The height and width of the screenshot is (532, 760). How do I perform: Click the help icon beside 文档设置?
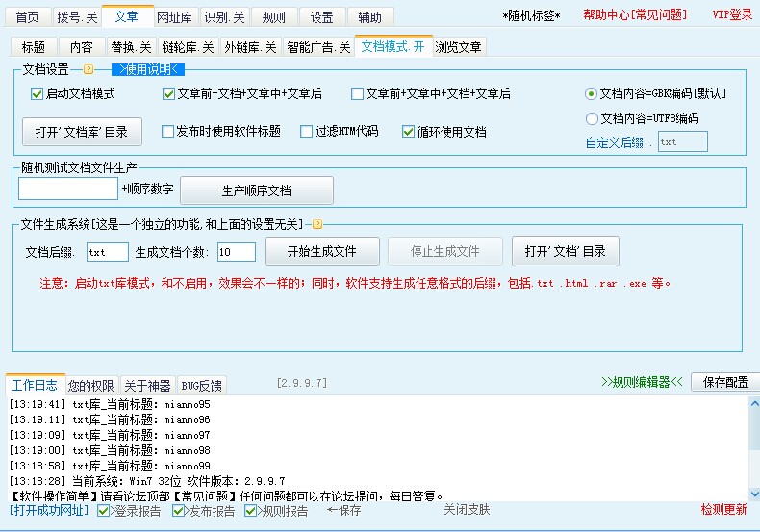point(89,69)
